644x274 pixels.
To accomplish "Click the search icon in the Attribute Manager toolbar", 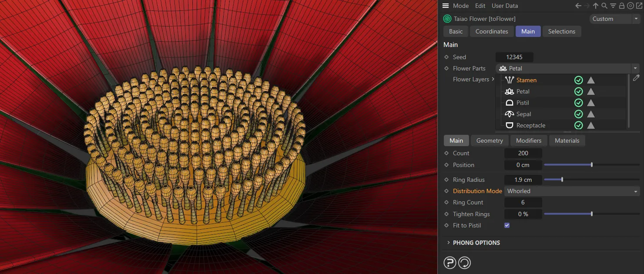I will click(x=604, y=6).
